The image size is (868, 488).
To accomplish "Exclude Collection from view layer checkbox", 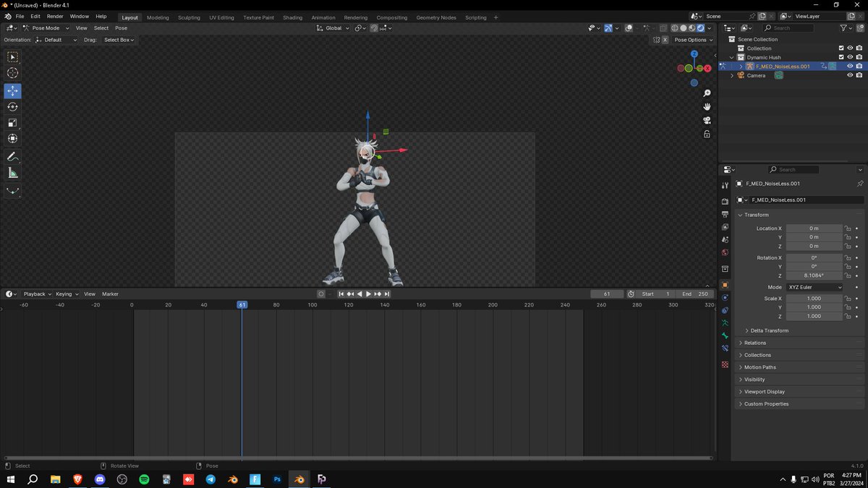I will (841, 48).
